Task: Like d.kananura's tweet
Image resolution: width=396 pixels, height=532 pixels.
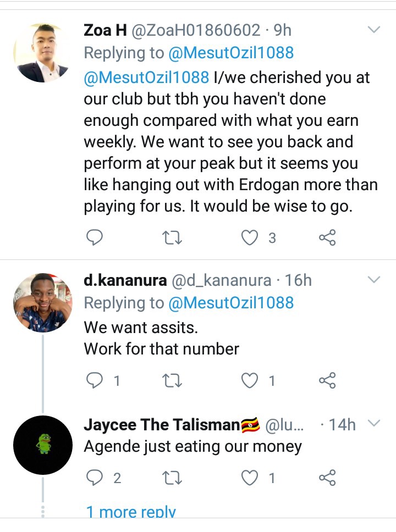Action: (250, 380)
